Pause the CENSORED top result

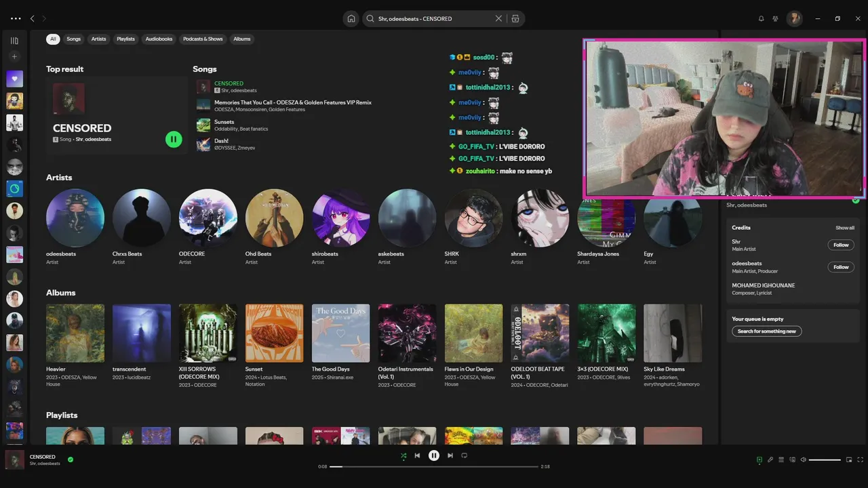pyautogui.click(x=174, y=139)
